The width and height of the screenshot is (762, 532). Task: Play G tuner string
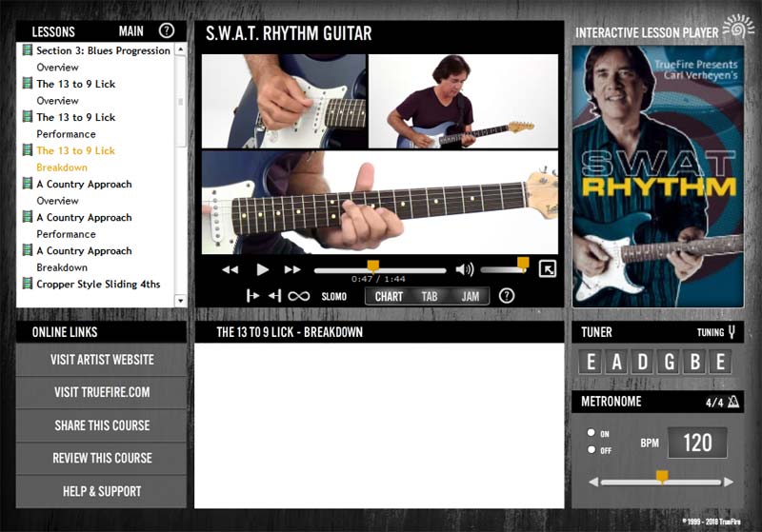coord(669,362)
